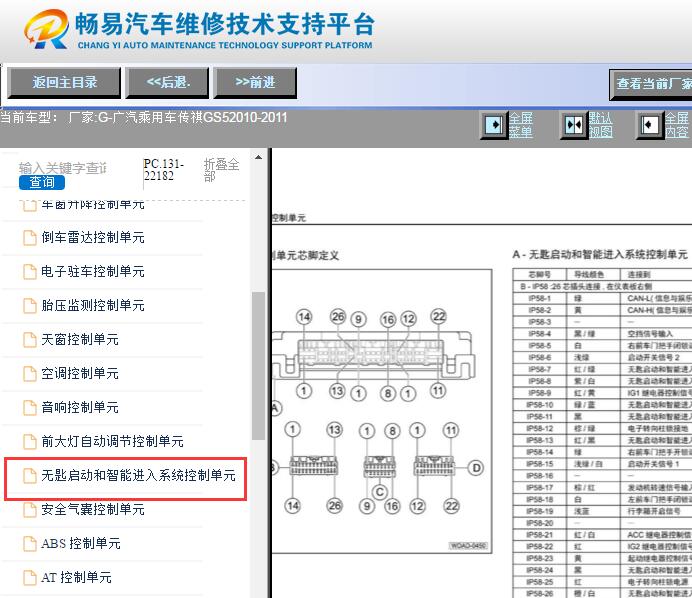Click the document icon beside 胎压监测控制单元
Viewport: 692px width, 598px height.
point(30,305)
